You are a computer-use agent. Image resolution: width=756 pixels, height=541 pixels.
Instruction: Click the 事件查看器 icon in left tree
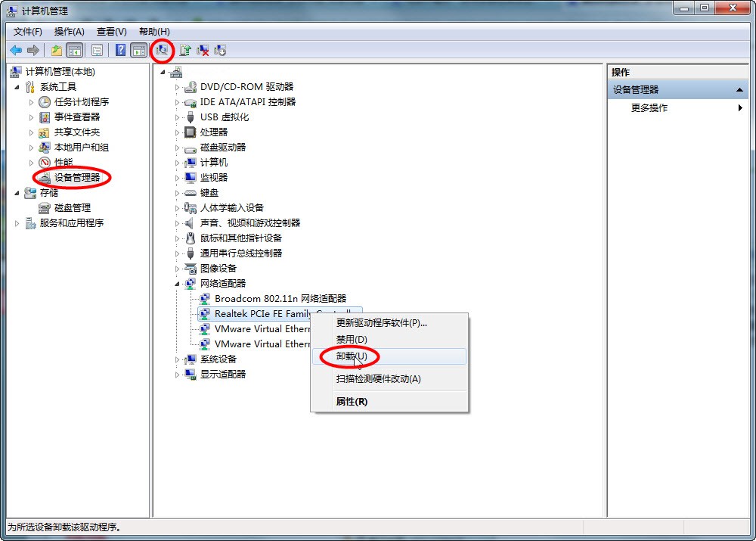pyautogui.click(x=45, y=117)
